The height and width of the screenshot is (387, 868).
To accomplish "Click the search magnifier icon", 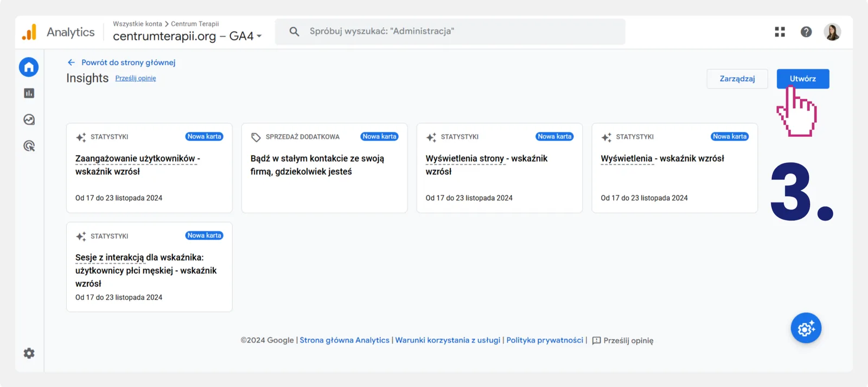I will tap(294, 31).
